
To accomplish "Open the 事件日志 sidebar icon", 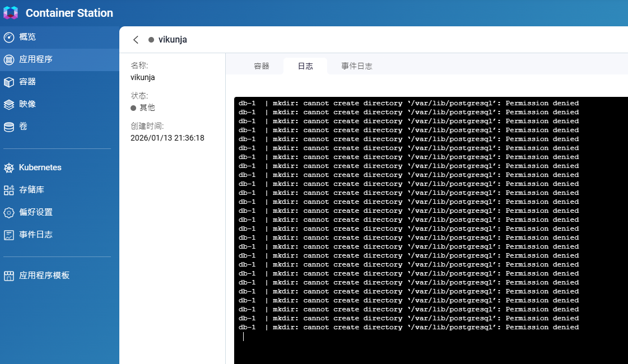I will 9,235.
